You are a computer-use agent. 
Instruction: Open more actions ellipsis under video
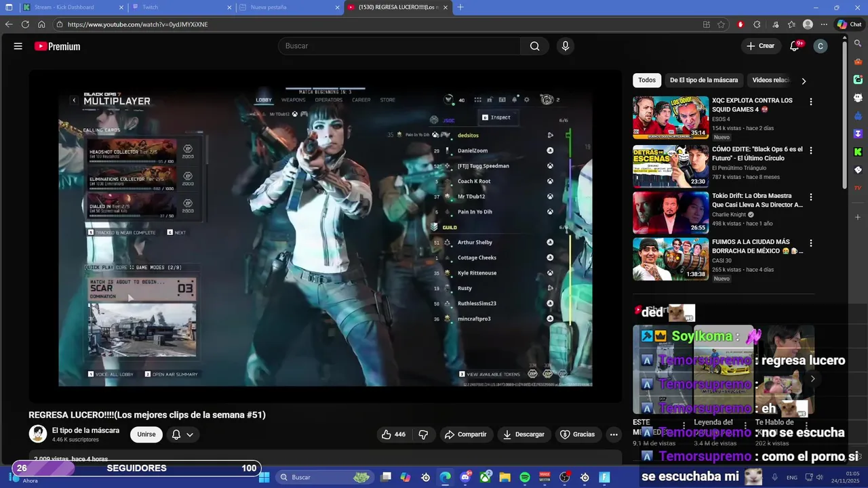[x=614, y=434]
